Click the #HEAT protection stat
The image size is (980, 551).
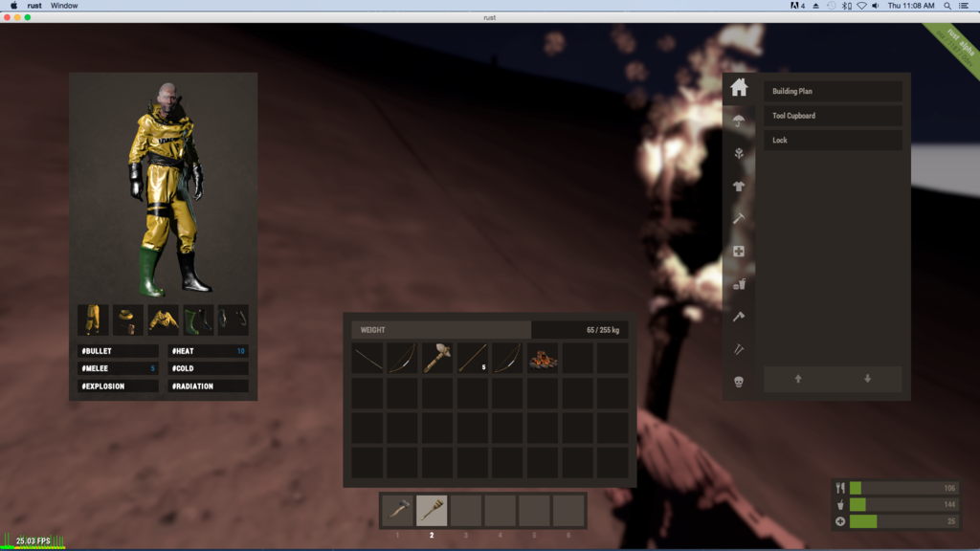pos(208,351)
